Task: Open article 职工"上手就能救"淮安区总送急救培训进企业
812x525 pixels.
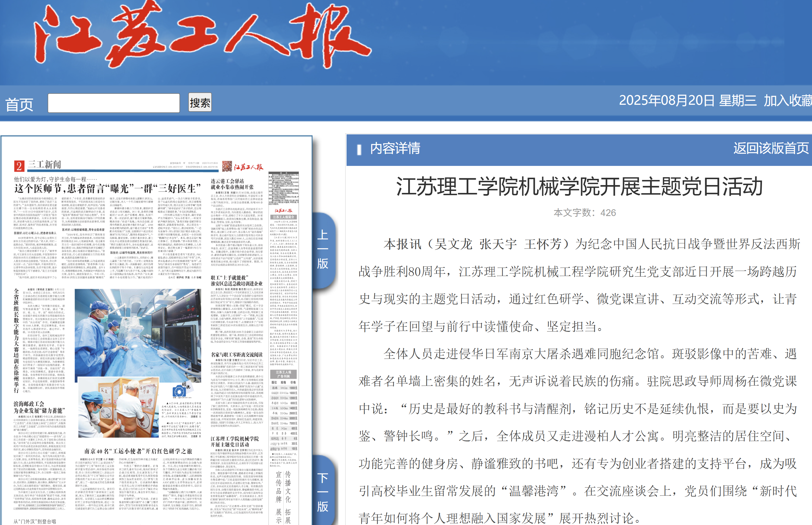Action: [x=236, y=281]
